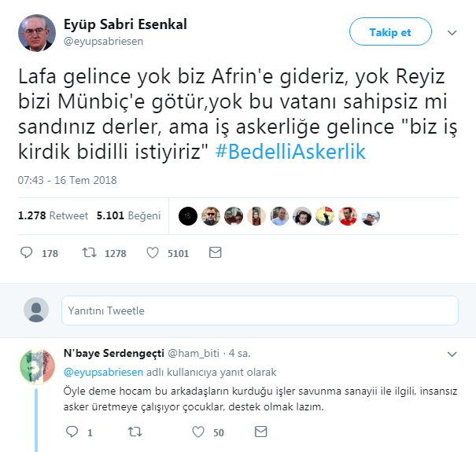Open the Eyüp Sabri Esenkal profile name
The height and width of the screenshot is (452, 476).
click(x=125, y=24)
